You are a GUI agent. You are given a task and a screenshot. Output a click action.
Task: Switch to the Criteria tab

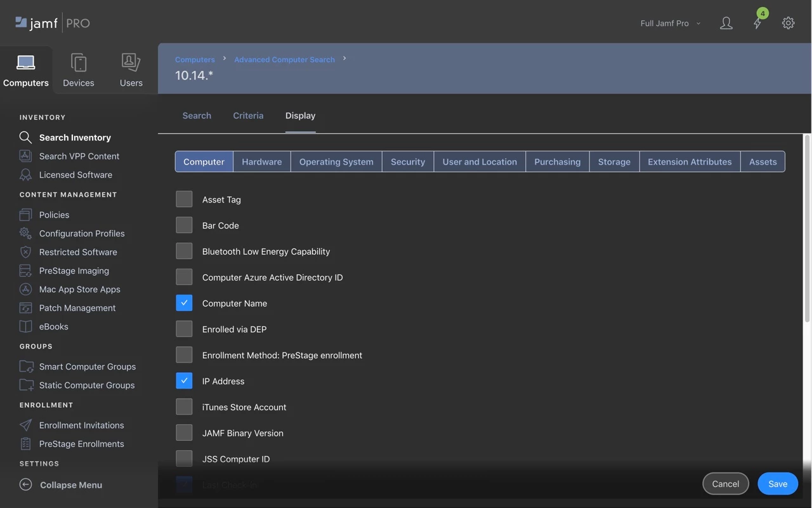248,116
